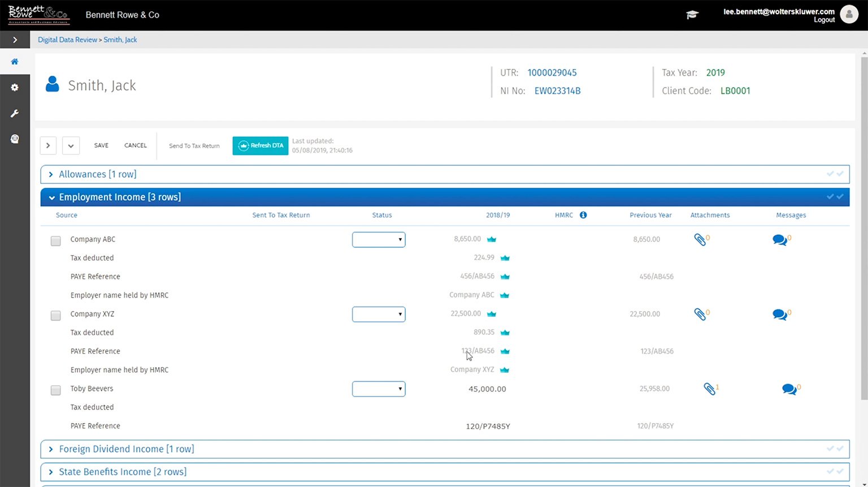Screen dimensions: 868x487
Task: Click the CANCEL button
Action: click(136, 145)
